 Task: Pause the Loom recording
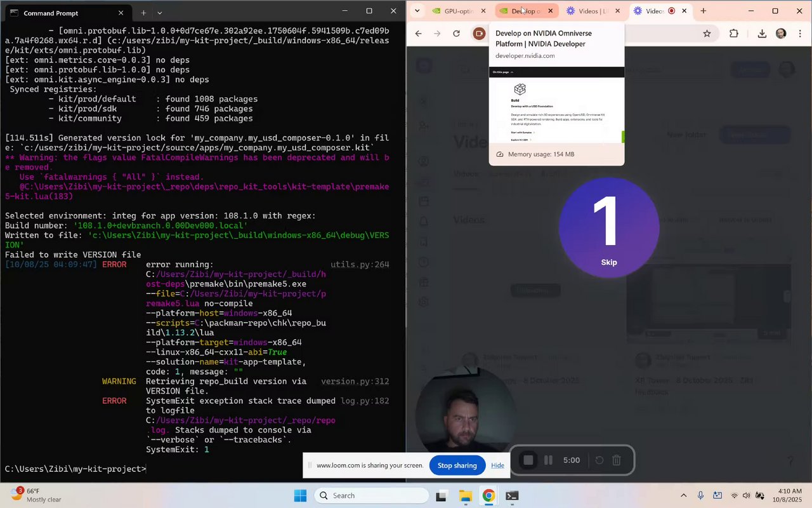[x=548, y=460]
